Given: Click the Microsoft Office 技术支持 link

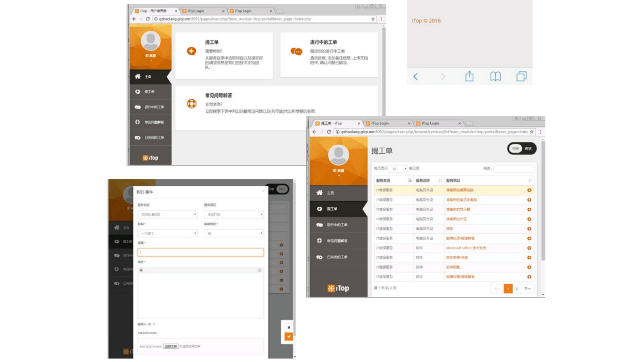Looking at the screenshot, I should click(x=466, y=248).
